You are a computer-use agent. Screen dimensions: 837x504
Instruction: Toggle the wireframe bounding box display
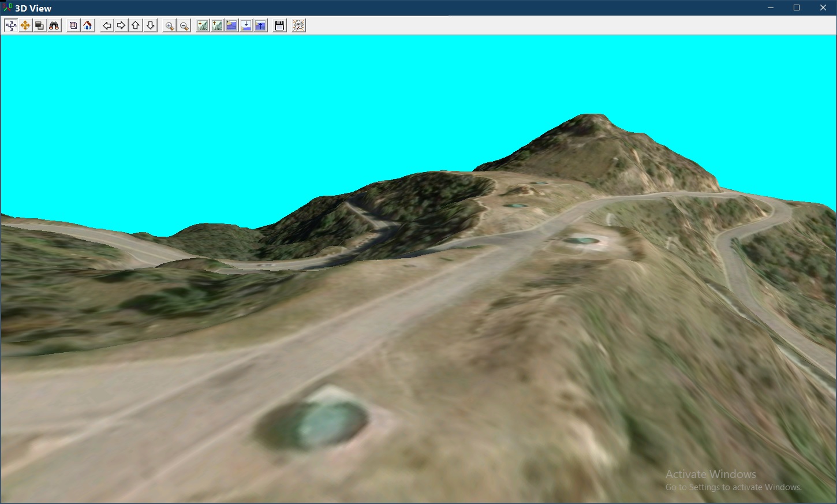click(x=73, y=25)
